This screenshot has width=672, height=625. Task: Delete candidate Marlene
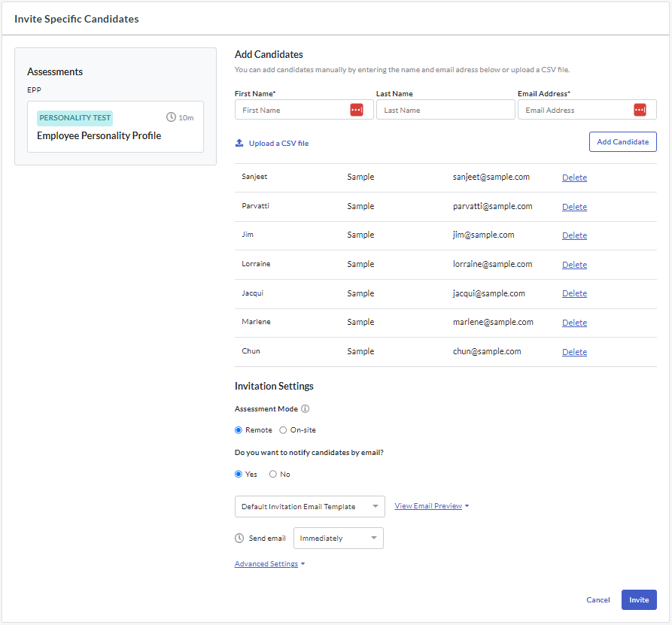(x=574, y=323)
